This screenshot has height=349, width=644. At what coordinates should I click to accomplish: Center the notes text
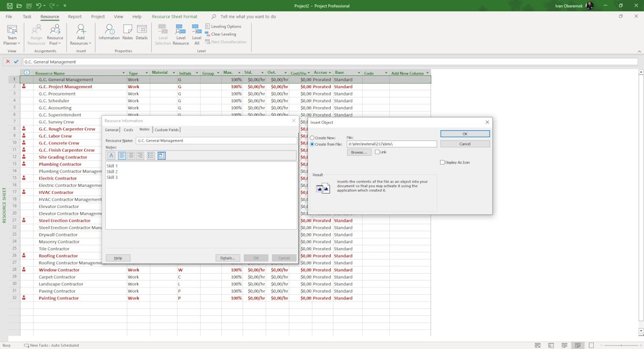(131, 156)
